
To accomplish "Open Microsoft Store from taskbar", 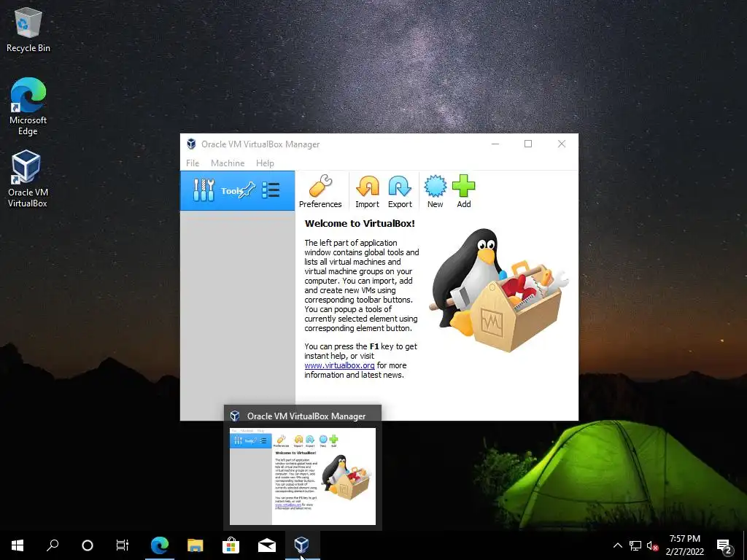I will click(231, 545).
